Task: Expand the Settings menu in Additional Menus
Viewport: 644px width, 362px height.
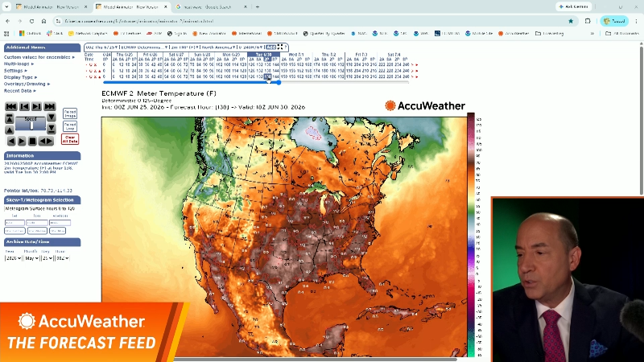Action: click(15, 71)
